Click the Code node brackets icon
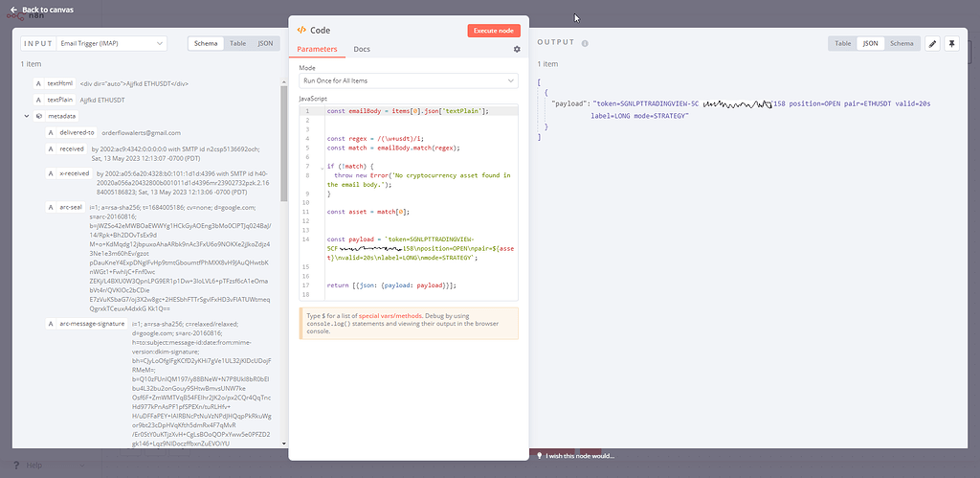The image size is (980, 478). coord(302,31)
